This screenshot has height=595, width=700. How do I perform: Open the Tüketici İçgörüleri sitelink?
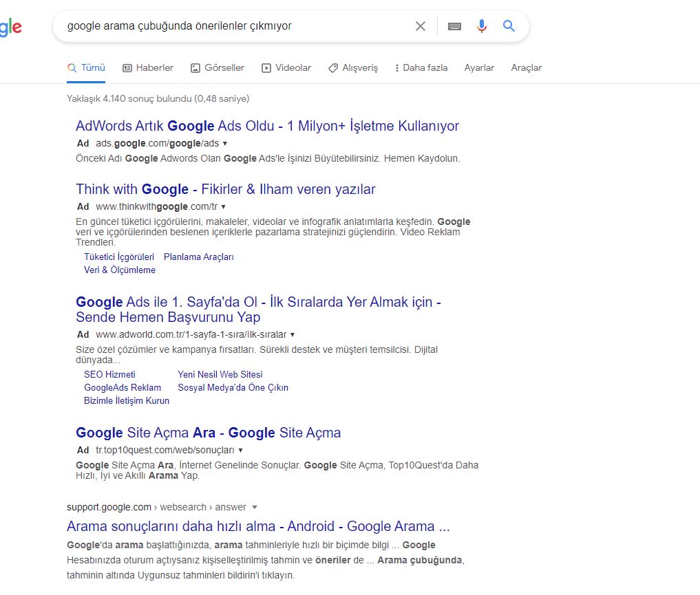click(119, 257)
